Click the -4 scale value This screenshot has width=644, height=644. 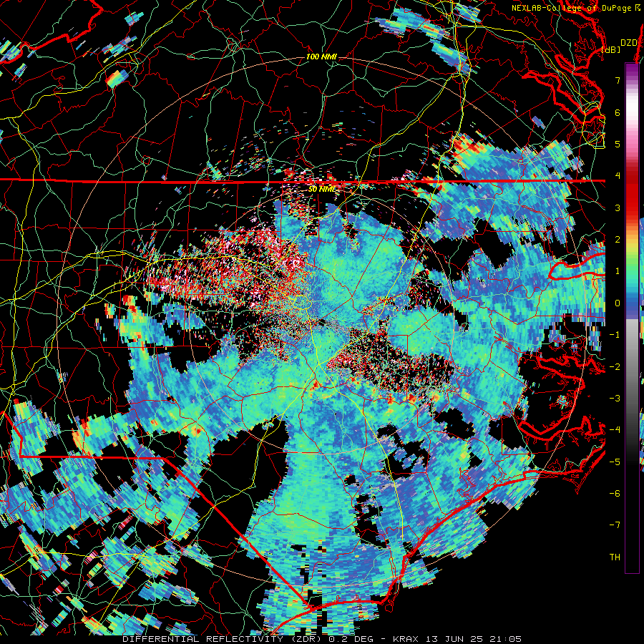615,430
